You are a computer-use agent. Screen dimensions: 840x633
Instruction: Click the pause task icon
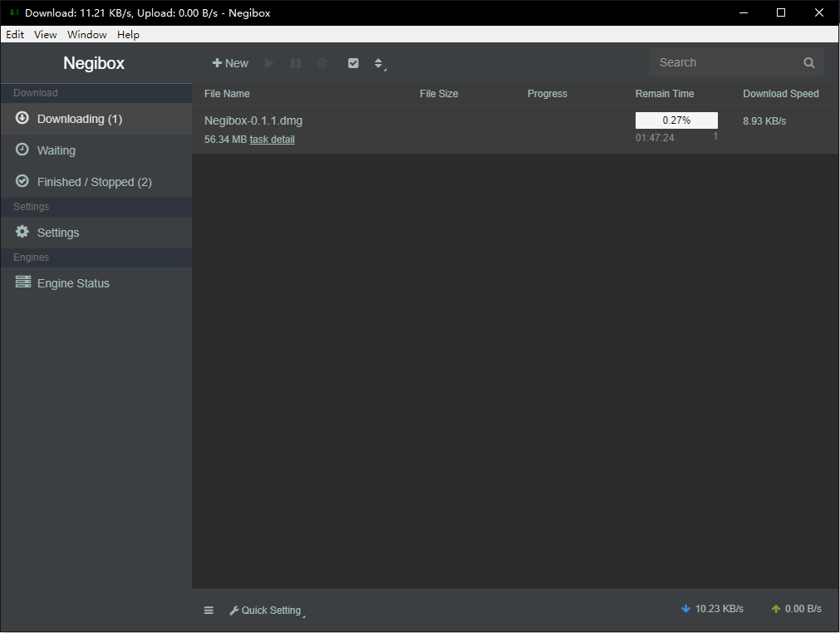pos(296,63)
